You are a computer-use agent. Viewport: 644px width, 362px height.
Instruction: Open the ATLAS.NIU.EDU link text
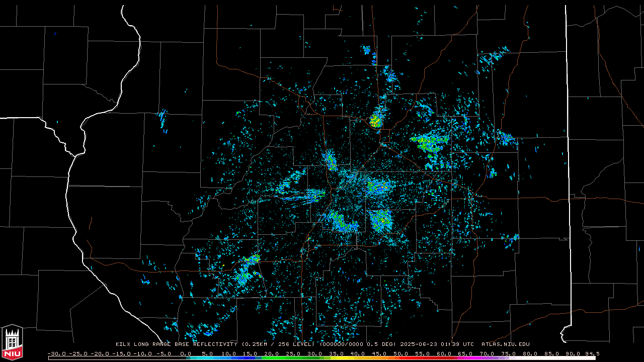[x=506, y=344]
